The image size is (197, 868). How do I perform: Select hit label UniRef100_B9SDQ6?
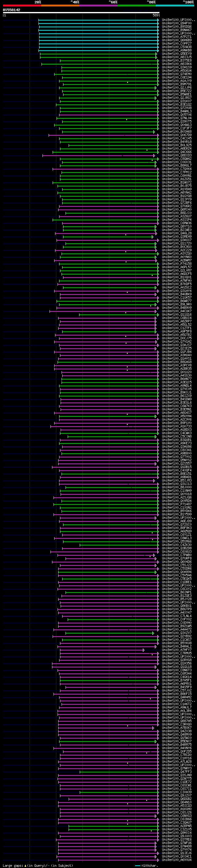[176, 26]
